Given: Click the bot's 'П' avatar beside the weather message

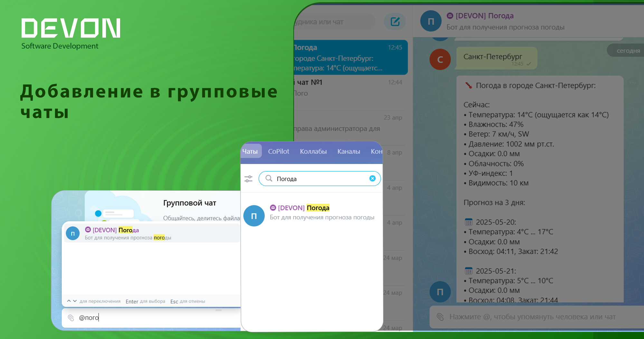Looking at the screenshot, I should (x=440, y=292).
